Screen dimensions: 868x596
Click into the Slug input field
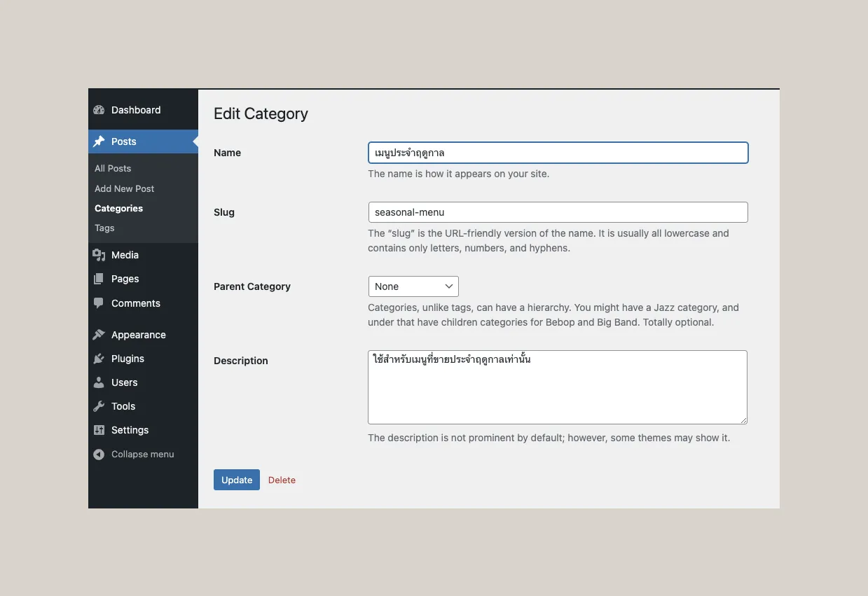click(x=558, y=212)
